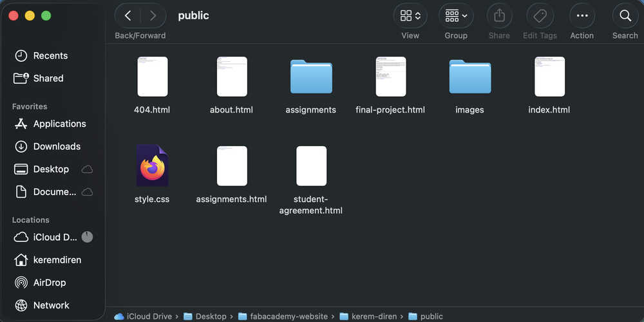Image resolution: width=644 pixels, height=322 pixels.
Task: Click iCloud Drive in the path bar
Action: click(x=144, y=316)
